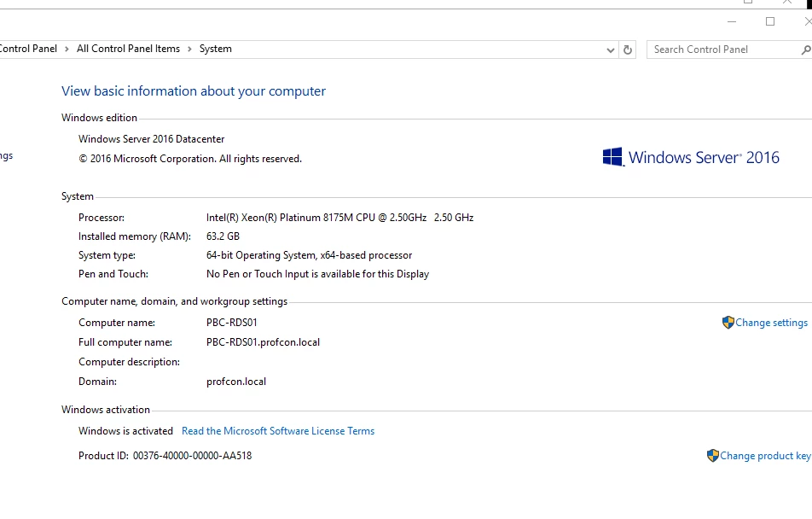Select Product ID 00376-40000-00000-AA518
This screenshot has width=812, height=519.
coord(192,456)
